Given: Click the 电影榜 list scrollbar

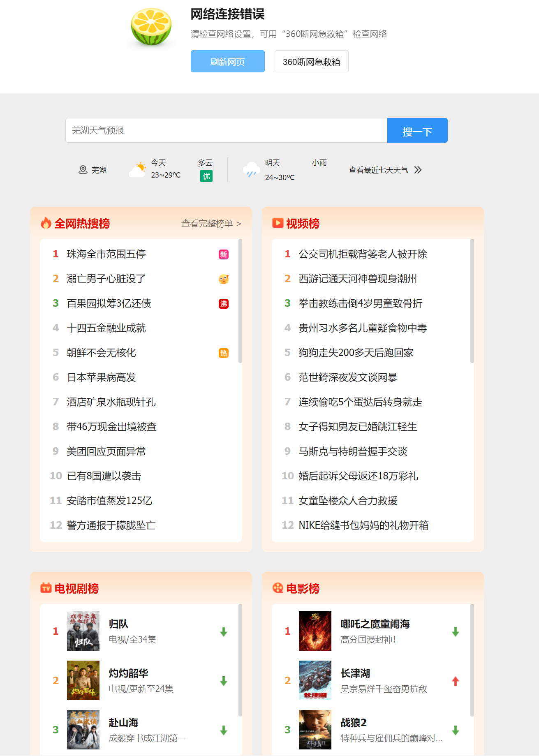Looking at the screenshot, I should coord(472,660).
